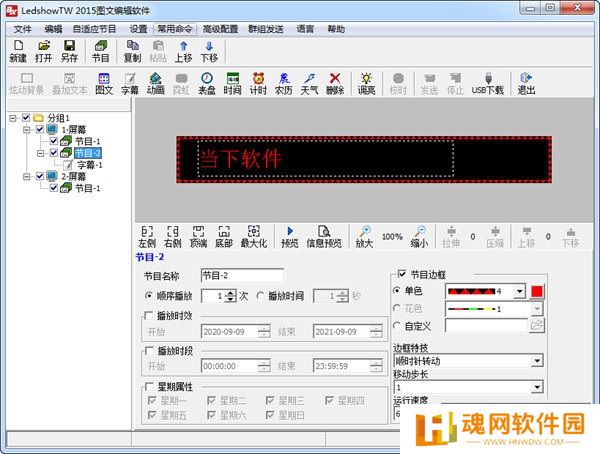
Task: Open the 高级配置 menu
Action: pos(220,29)
